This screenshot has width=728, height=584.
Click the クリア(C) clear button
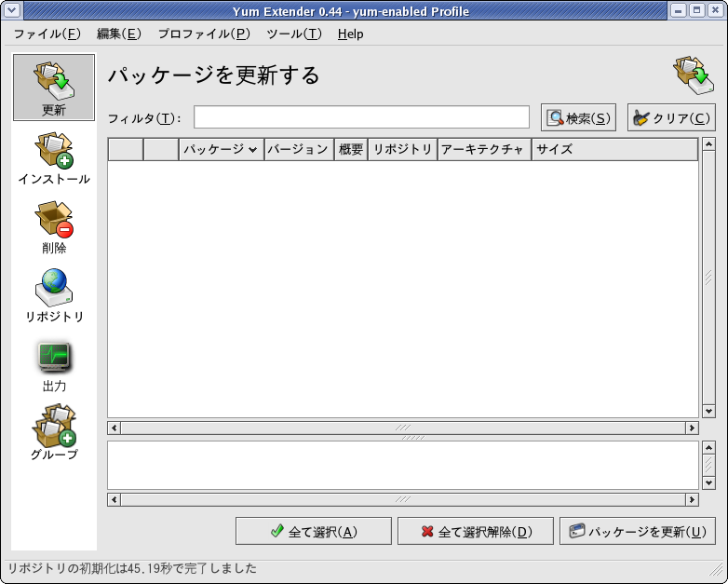[671, 117]
